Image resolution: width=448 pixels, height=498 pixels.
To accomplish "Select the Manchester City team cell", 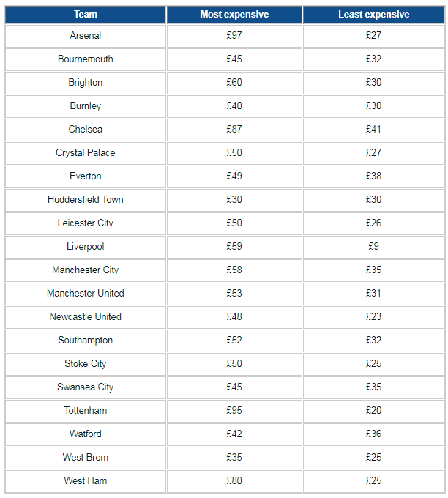I will point(86,270).
